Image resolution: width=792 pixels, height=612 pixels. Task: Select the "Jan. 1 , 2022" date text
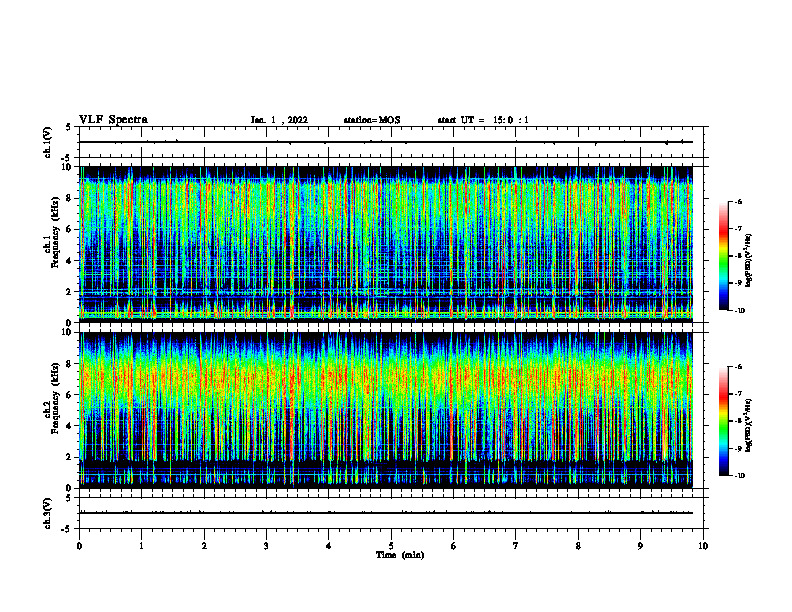point(279,120)
